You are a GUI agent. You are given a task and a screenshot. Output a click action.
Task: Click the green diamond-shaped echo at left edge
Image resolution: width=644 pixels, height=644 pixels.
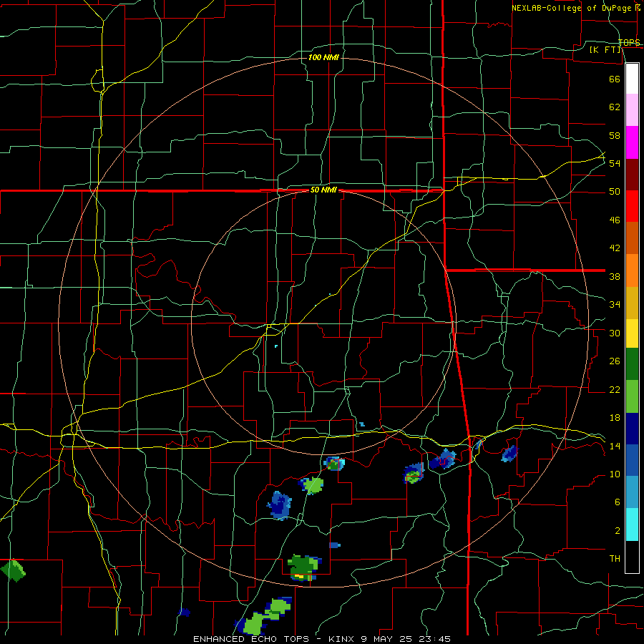13,570
